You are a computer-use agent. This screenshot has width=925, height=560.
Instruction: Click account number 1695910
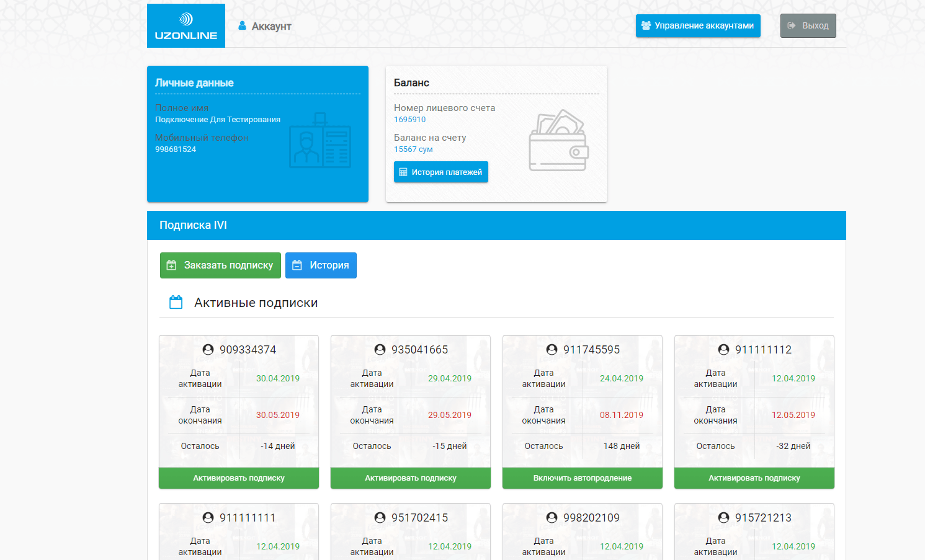click(x=410, y=120)
